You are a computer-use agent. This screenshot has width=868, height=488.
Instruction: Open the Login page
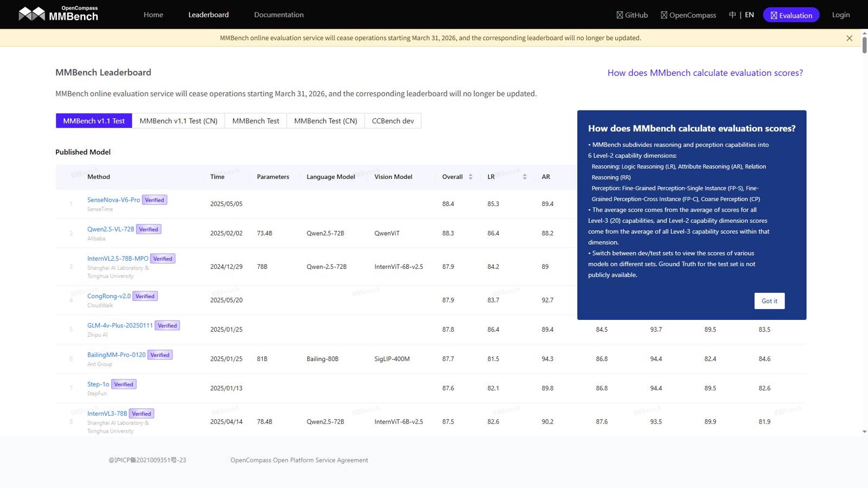[x=841, y=15]
